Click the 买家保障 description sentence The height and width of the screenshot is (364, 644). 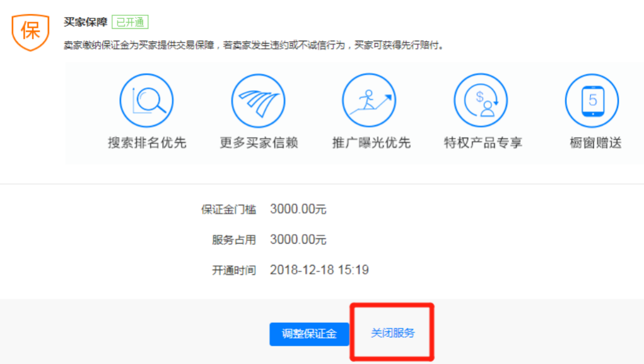point(254,45)
